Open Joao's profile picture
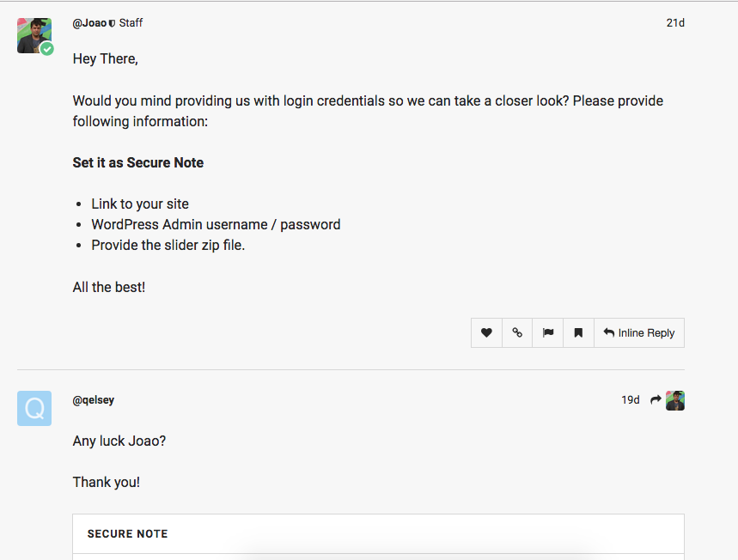Screen dimensions: 738x560 pos(34,35)
